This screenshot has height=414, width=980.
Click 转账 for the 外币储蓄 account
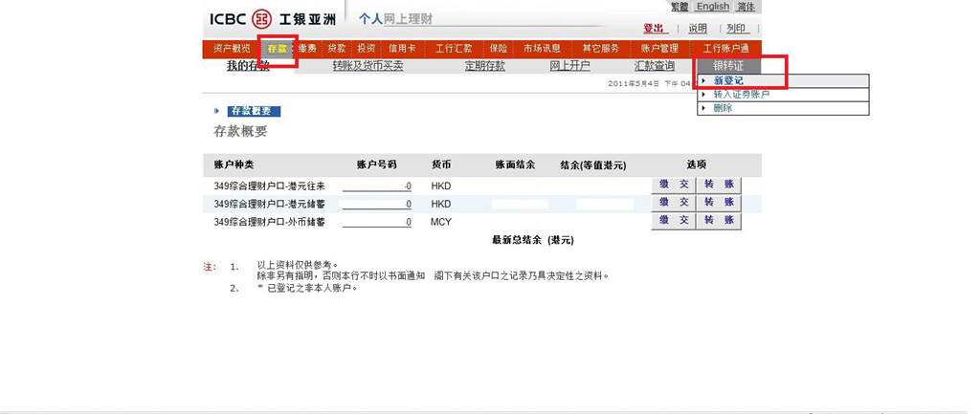pos(718,221)
